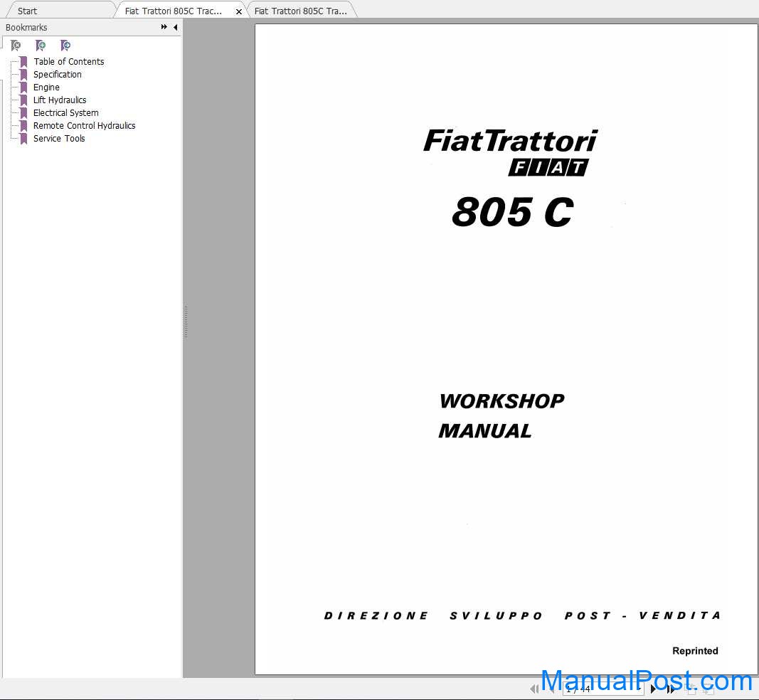
Task: Click the MANUAL heading text
Action: pos(484,430)
